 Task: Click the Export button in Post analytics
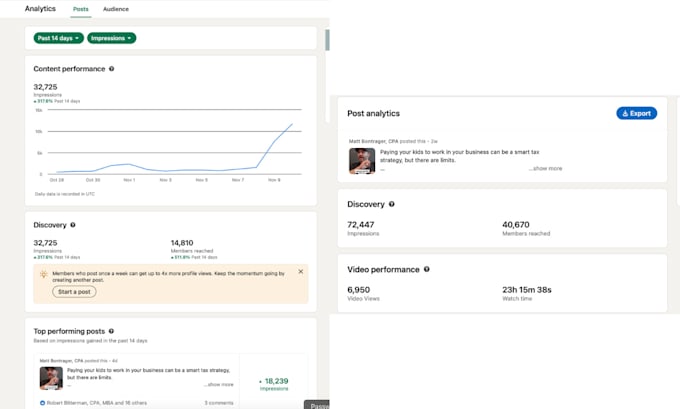tap(636, 113)
